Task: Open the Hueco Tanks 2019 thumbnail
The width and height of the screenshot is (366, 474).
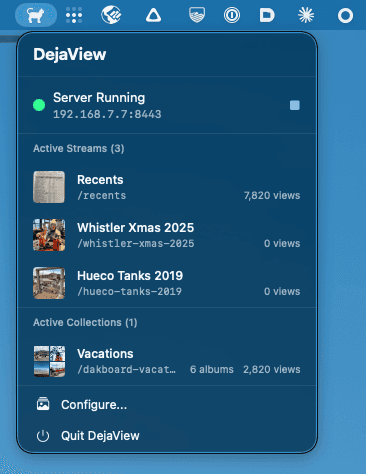Action: tap(49, 283)
